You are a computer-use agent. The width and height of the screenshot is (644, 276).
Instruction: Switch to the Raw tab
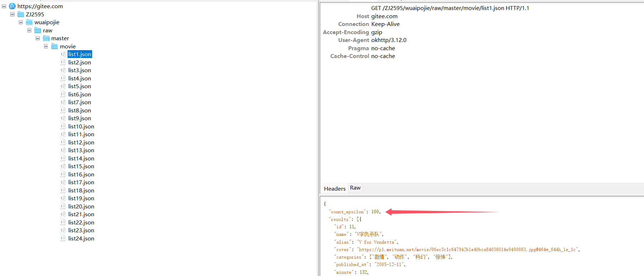(355, 188)
